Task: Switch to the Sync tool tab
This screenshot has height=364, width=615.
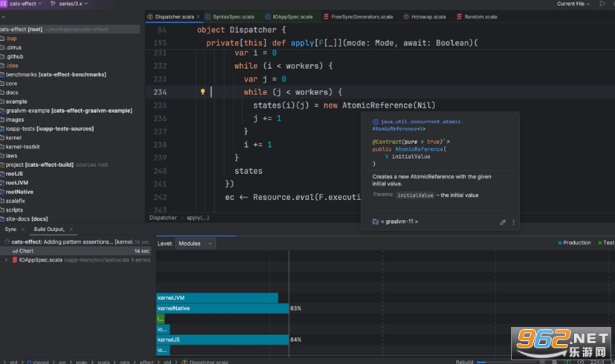Action: click(10, 230)
